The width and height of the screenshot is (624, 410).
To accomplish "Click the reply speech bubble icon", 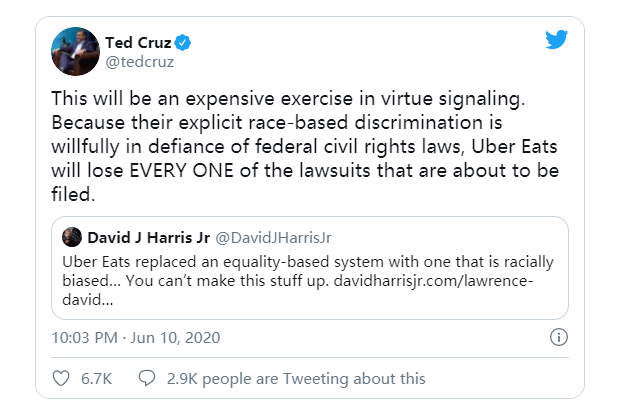I will [x=147, y=379].
